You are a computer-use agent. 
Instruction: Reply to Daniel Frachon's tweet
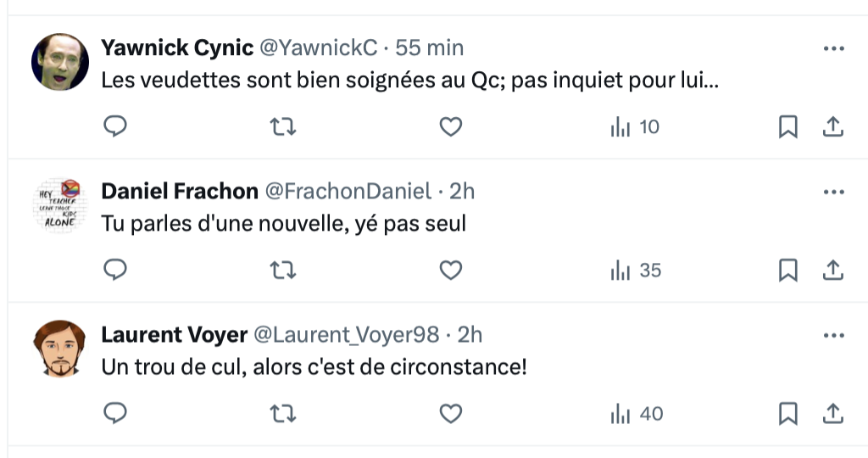tap(115, 271)
